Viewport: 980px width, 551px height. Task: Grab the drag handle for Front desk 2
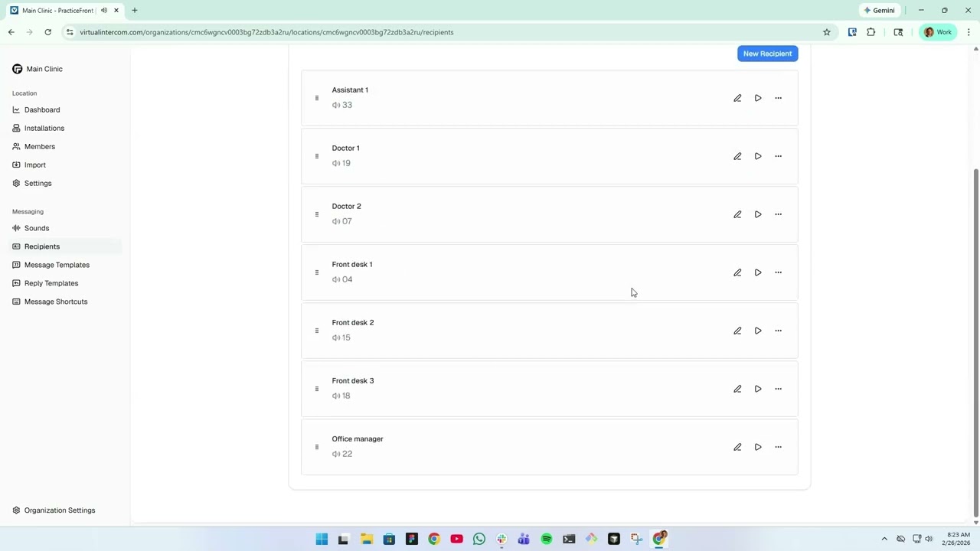tap(316, 331)
